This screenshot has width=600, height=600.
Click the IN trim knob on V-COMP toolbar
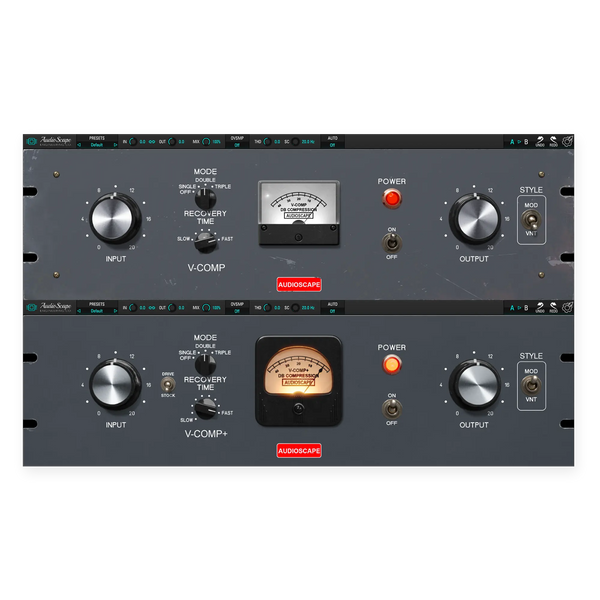pos(133,142)
